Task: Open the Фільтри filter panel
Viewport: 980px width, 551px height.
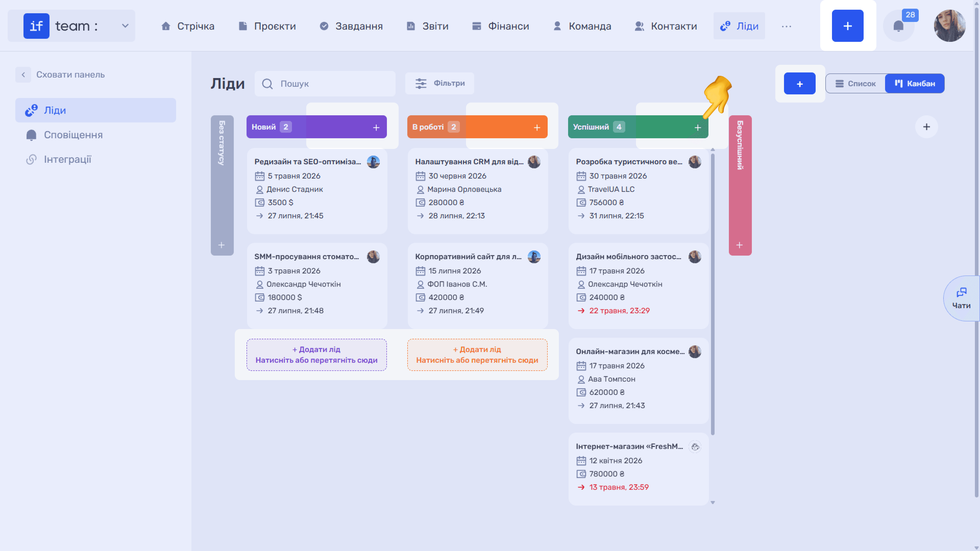Action: [x=439, y=83]
